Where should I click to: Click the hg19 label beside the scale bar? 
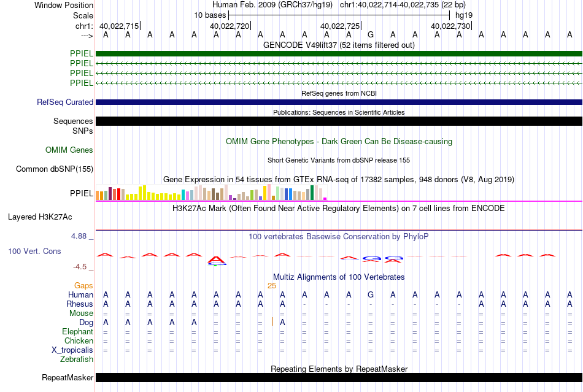click(x=464, y=15)
